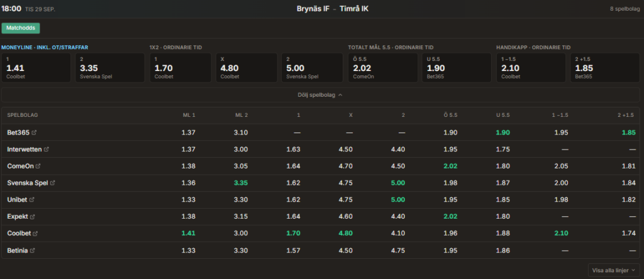644x279 pixels.
Task: Select 1X2 home card 1.70 Coolbet
Action: 180,68
